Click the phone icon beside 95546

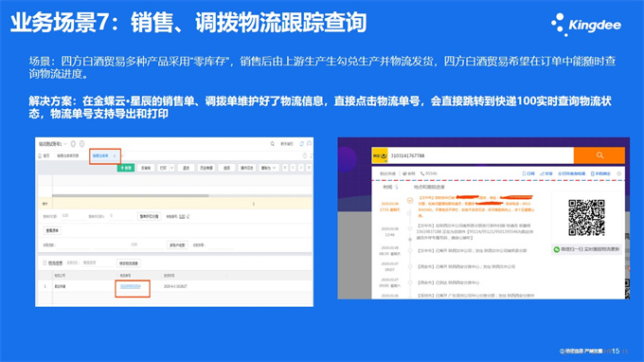(x=422, y=173)
